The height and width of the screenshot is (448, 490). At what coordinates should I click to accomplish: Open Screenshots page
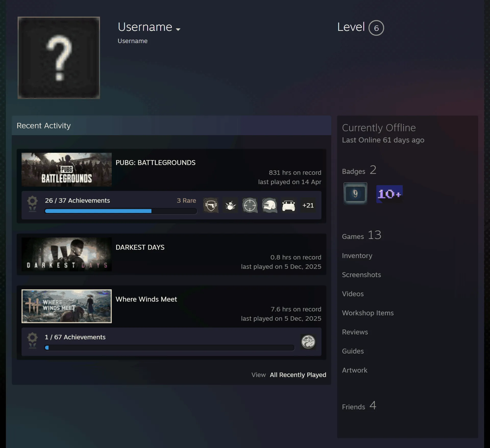click(361, 275)
